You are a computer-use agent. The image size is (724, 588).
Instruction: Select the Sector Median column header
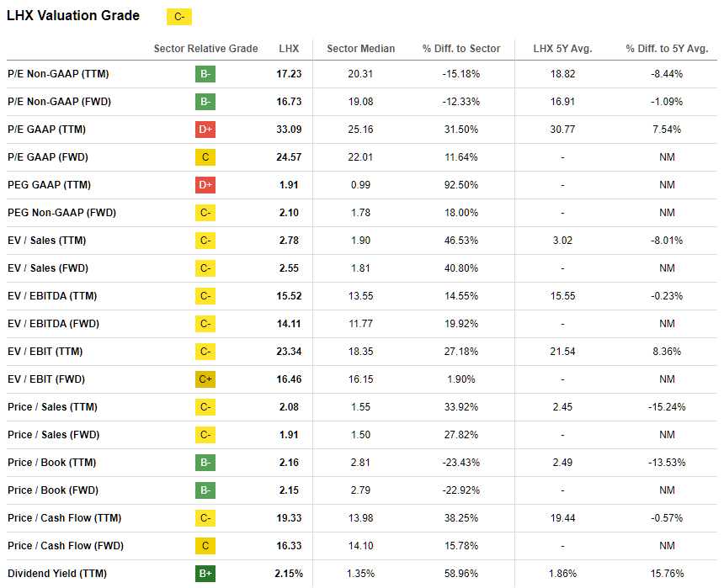[x=360, y=49]
